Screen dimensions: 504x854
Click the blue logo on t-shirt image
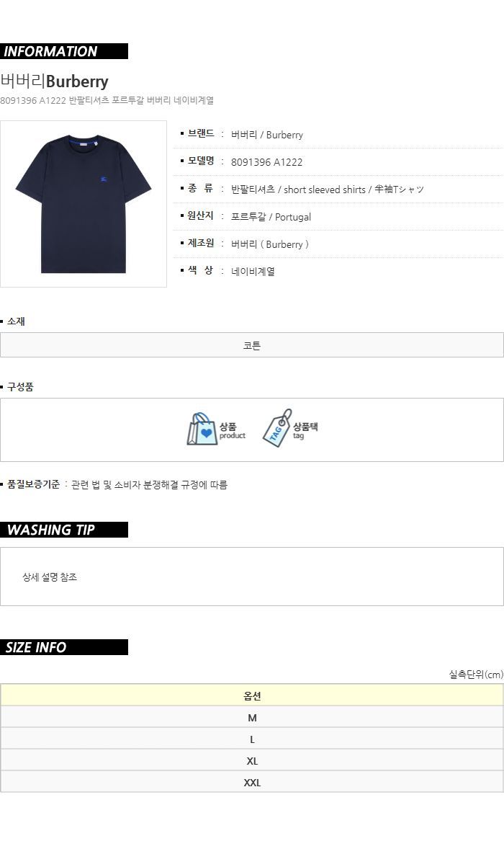coord(104,179)
